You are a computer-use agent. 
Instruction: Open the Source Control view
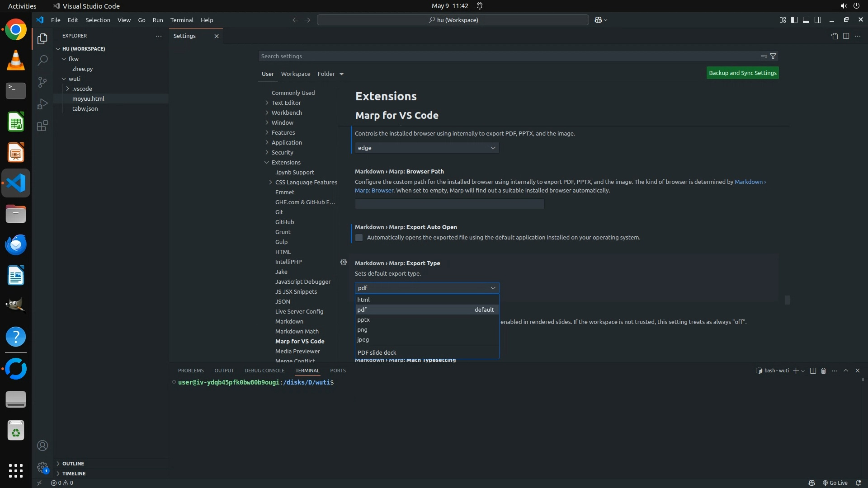pos(42,82)
